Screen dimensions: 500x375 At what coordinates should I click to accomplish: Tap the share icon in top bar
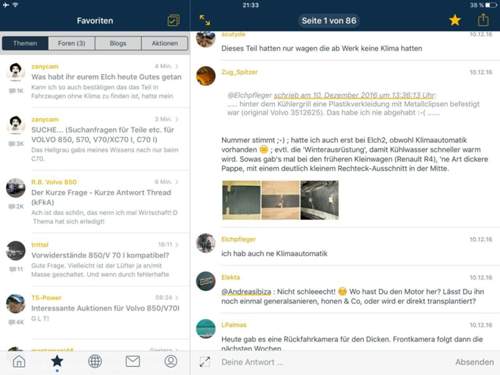pos(483,20)
